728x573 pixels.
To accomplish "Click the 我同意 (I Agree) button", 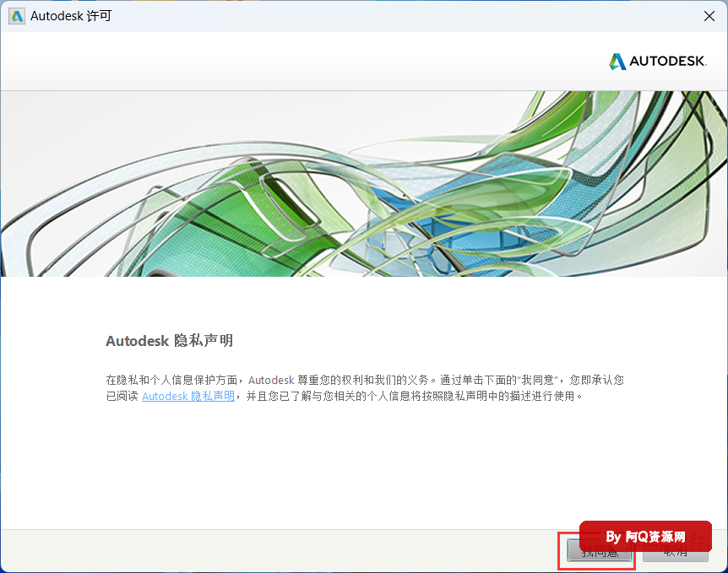I will click(599, 551).
